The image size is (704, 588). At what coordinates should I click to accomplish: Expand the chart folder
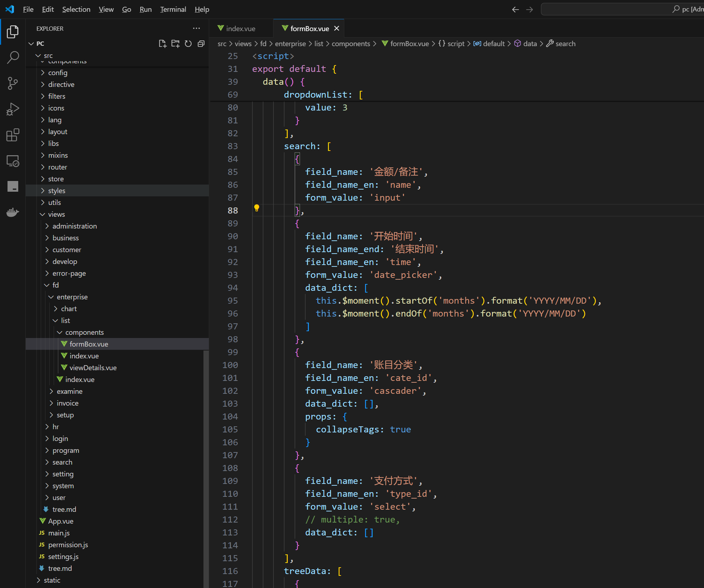point(117,309)
